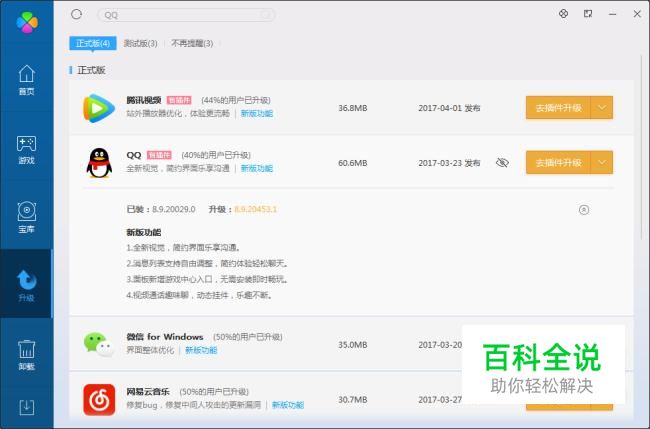Image resolution: width=650 pixels, height=429 pixels.
Task: Click the Tencent Video bundled-plugin badge
Action: (x=179, y=100)
